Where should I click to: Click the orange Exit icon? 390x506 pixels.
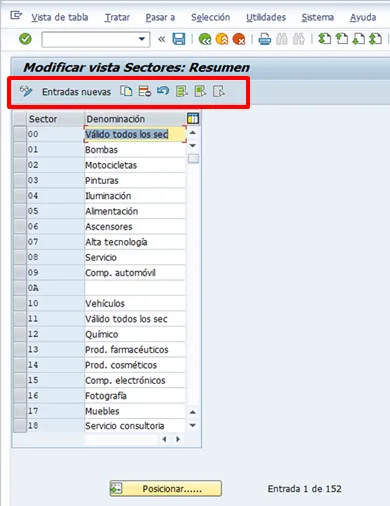[x=222, y=39]
